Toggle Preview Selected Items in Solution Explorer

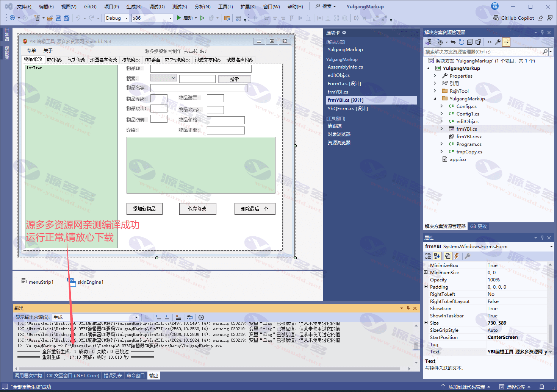[506, 42]
